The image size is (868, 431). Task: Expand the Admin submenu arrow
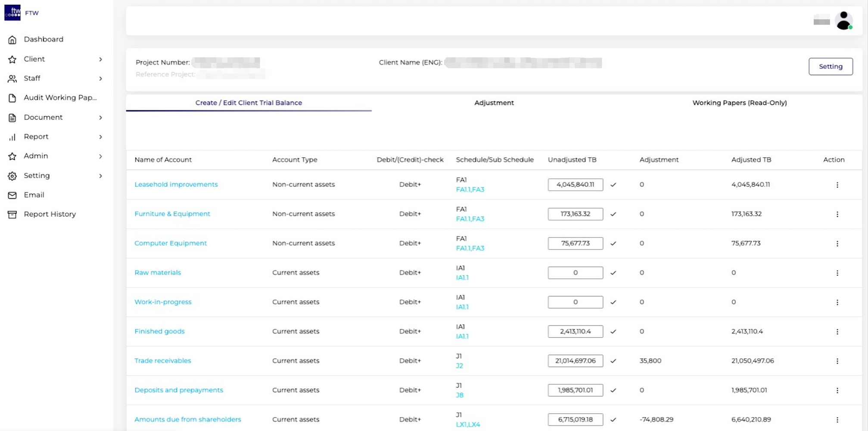click(x=100, y=156)
